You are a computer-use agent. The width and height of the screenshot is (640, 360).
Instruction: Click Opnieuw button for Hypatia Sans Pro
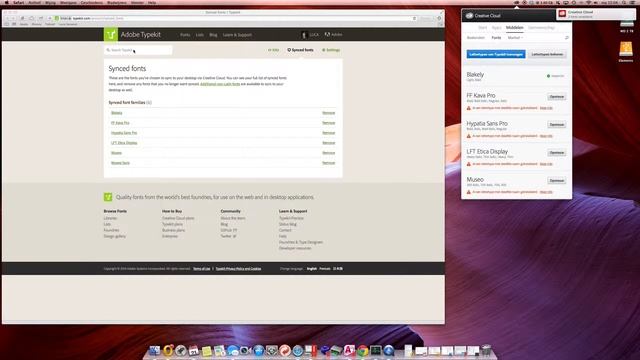pos(556,124)
